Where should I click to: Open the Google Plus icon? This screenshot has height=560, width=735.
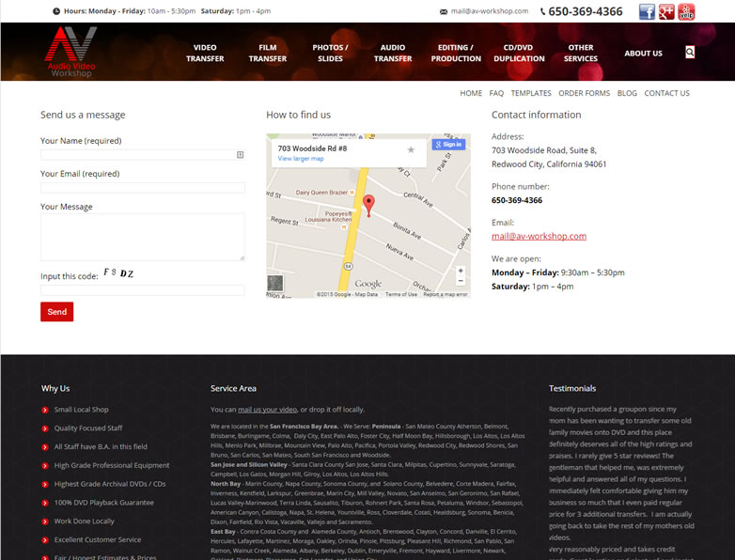tap(666, 11)
